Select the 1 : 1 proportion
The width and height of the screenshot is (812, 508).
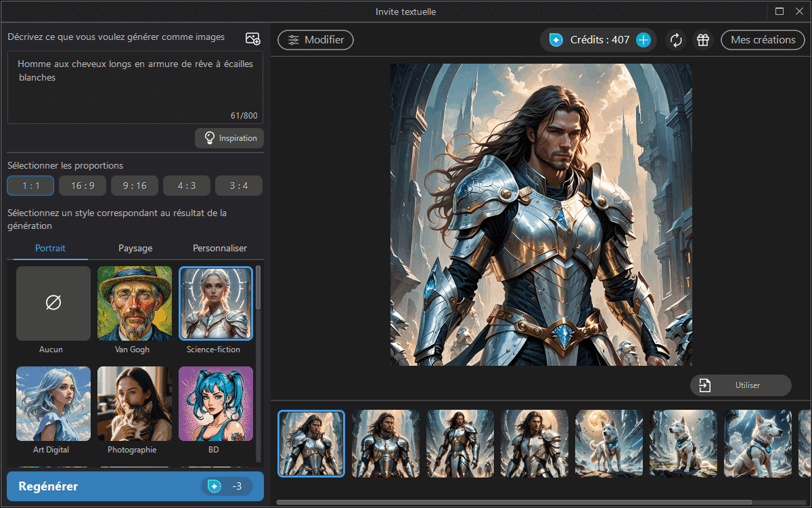point(30,186)
